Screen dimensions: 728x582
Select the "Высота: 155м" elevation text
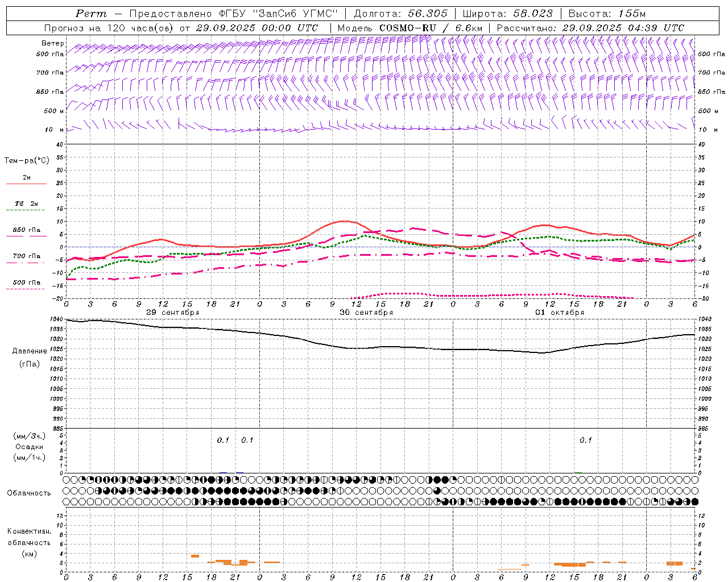607,14
